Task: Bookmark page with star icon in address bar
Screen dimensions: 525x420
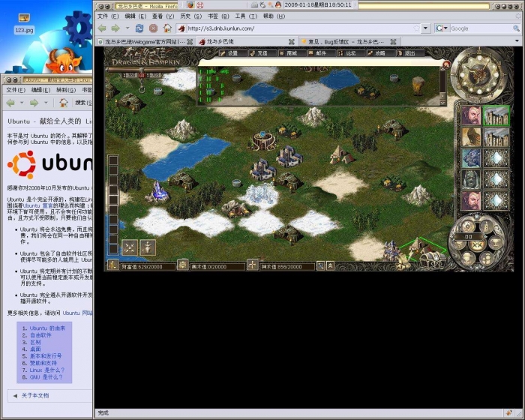Action: 416,28
